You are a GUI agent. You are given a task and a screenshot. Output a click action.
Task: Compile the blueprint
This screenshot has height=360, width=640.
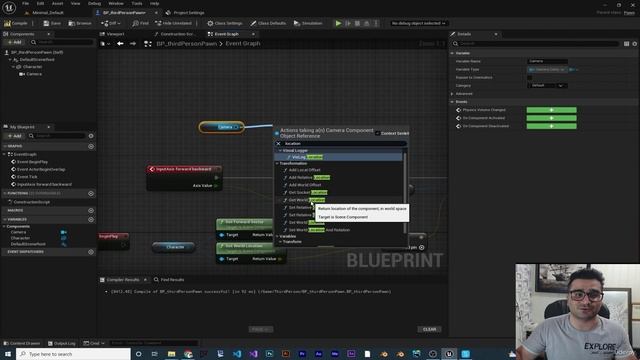tap(16, 23)
